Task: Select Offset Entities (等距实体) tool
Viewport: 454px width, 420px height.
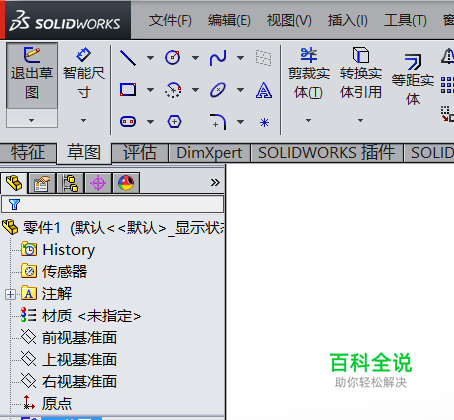Action: pyautogui.click(x=413, y=80)
